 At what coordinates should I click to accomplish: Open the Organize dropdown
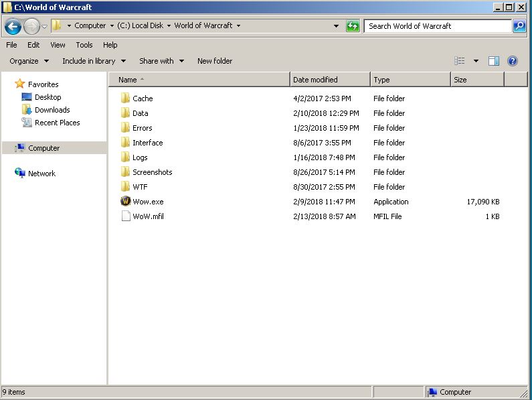(29, 61)
